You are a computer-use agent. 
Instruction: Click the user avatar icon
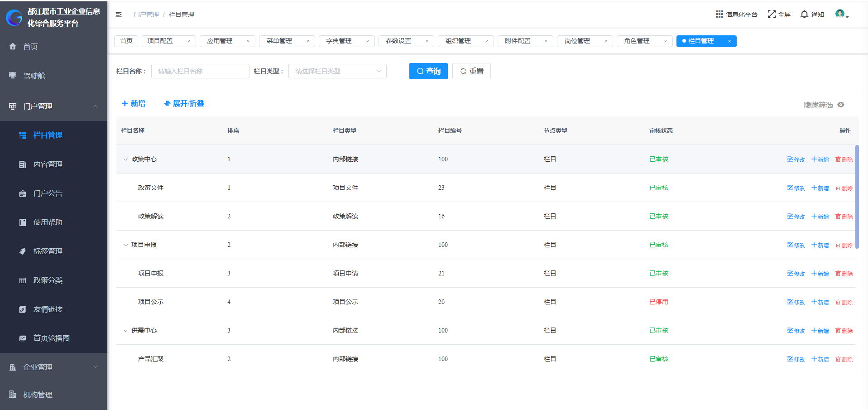pos(840,14)
